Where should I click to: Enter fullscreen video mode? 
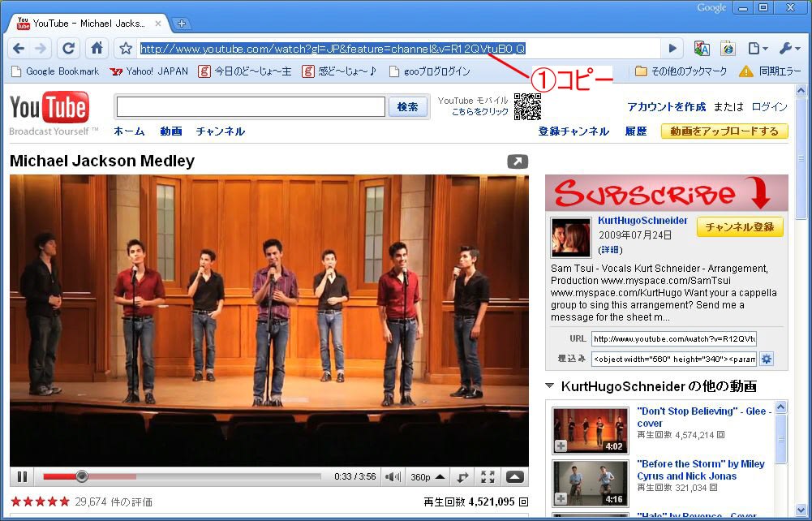point(488,477)
